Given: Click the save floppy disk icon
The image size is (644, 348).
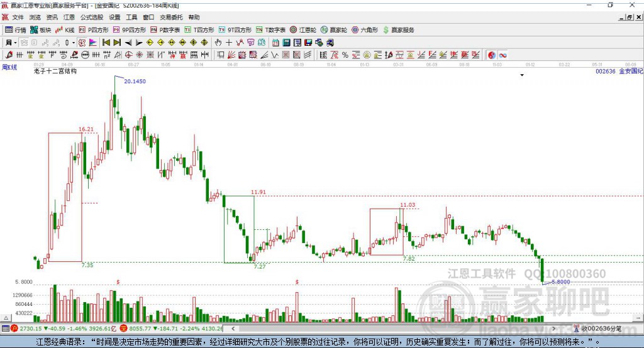Looking at the screenshot, I should coord(308,43).
